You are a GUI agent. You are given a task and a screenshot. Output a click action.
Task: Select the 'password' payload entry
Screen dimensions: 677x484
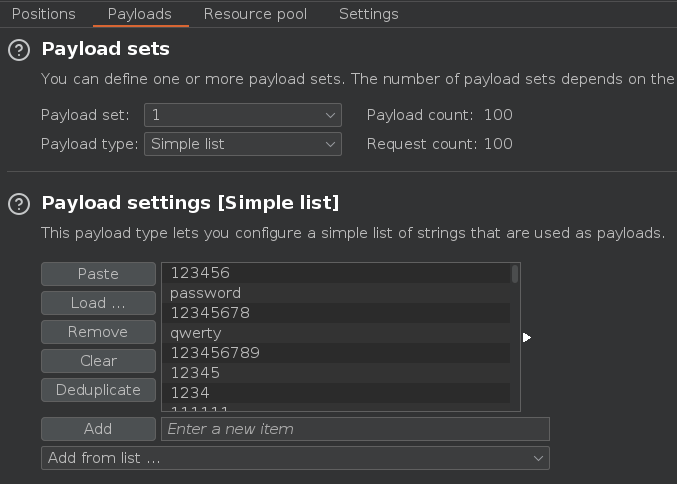pos(206,293)
